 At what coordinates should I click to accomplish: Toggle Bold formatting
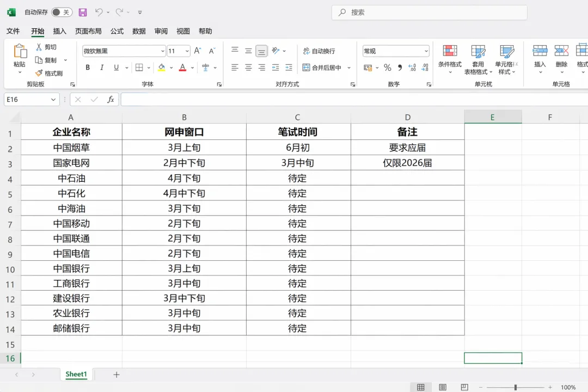point(88,68)
